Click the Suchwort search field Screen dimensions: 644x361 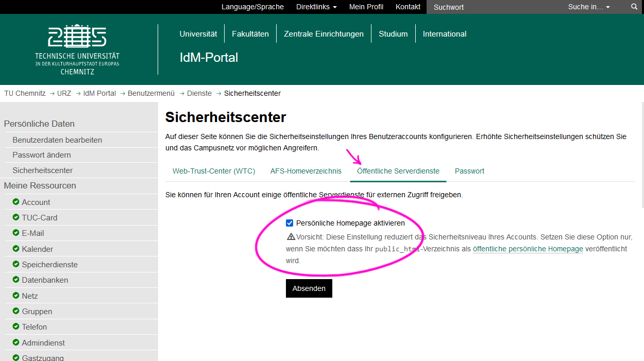pos(495,7)
